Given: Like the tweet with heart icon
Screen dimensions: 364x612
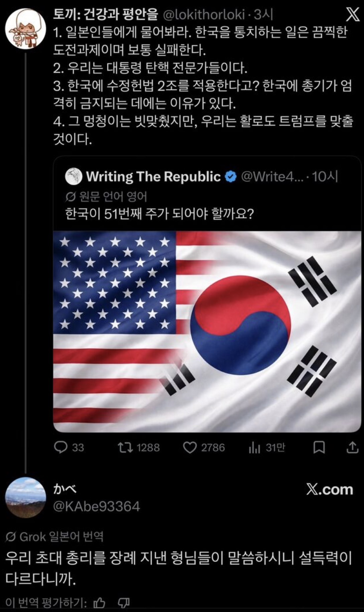Looking at the screenshot, I should pos(190,448).
